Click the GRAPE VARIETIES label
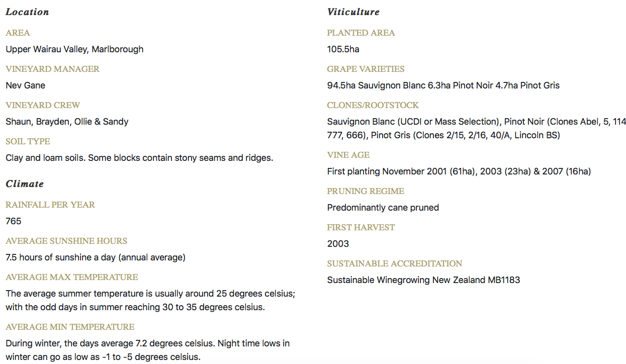Image resolution: width=626 pixels, height=364 pixels. coord(366,69)
